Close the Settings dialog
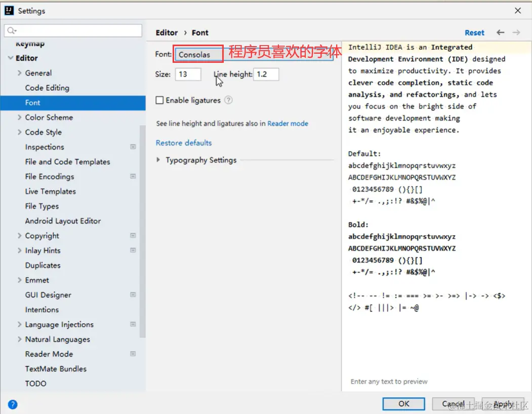 click(x=518, y=11)
